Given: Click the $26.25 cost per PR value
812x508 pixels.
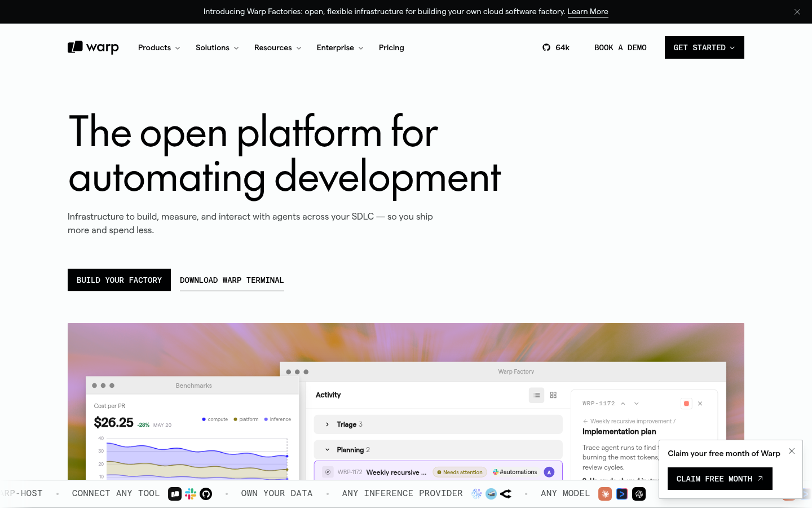Looking at the screenshot, I should tap(113, 422).
